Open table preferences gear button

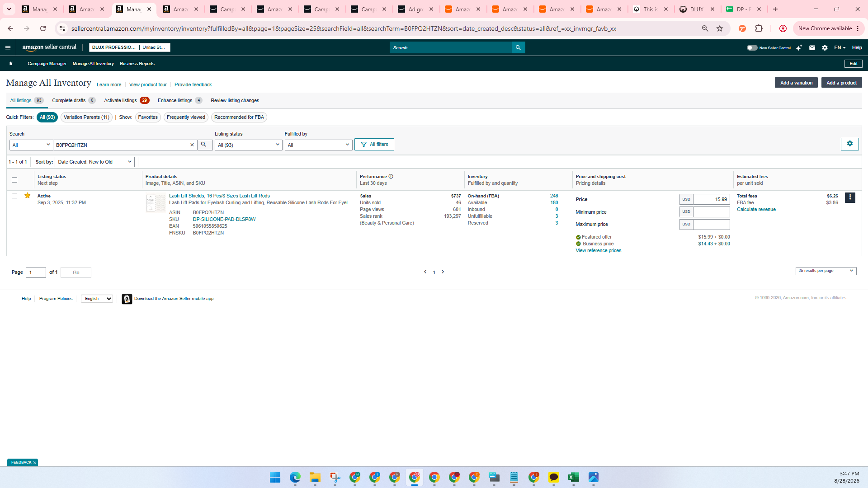(849, 144)
